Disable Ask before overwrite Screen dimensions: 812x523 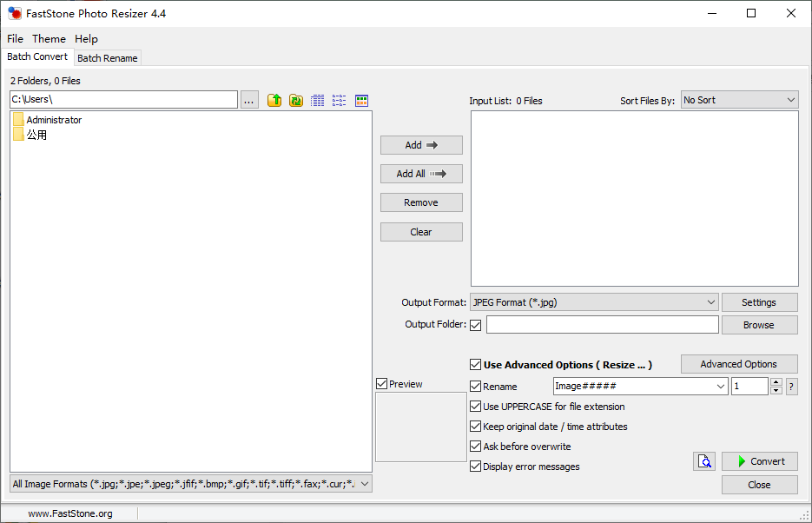(475, 447)
